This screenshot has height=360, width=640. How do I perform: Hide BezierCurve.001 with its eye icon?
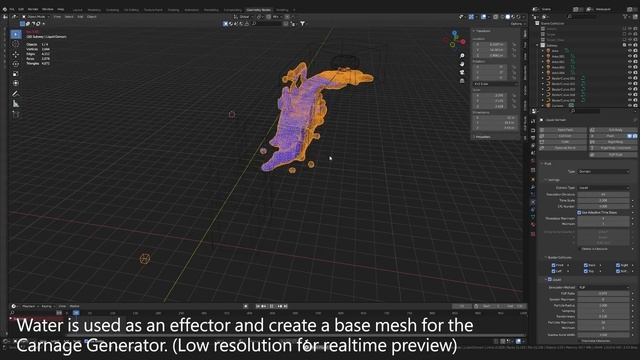[x=630, y=78]
